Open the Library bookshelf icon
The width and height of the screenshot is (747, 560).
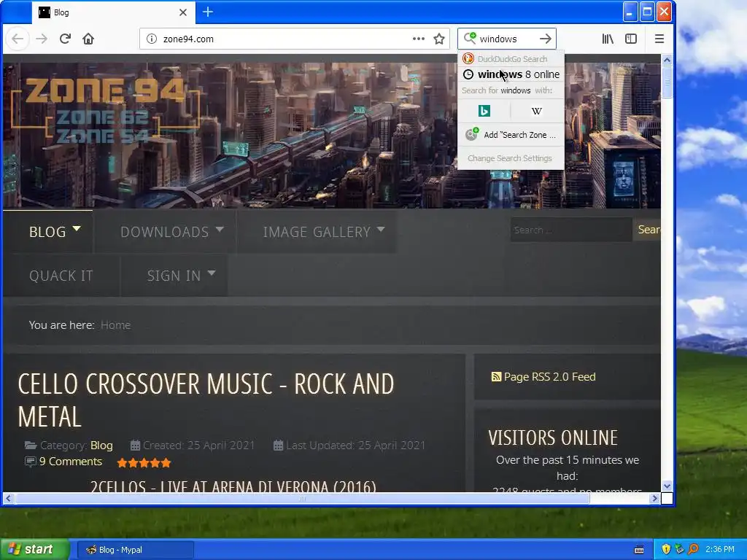(608, 39)
